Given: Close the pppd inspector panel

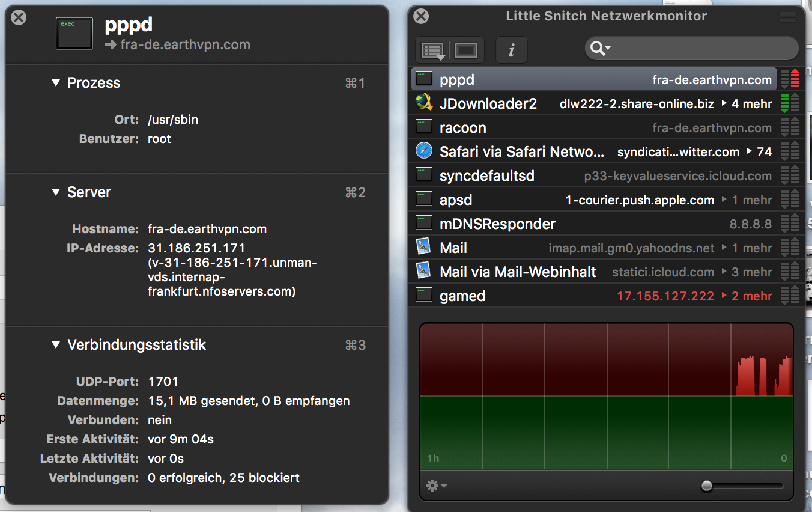Looking at the screenshot, I should [x=19, y=17].
